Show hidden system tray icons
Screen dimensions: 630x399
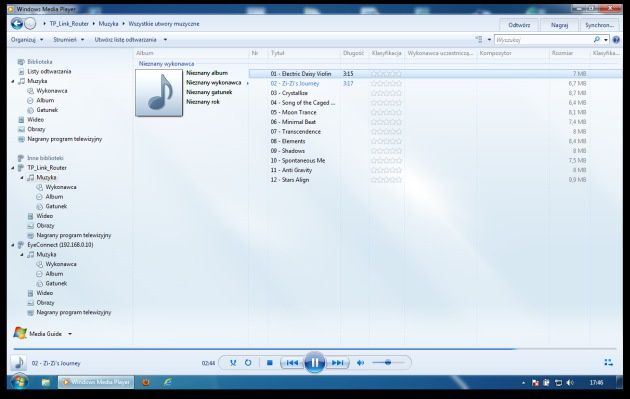524,383
